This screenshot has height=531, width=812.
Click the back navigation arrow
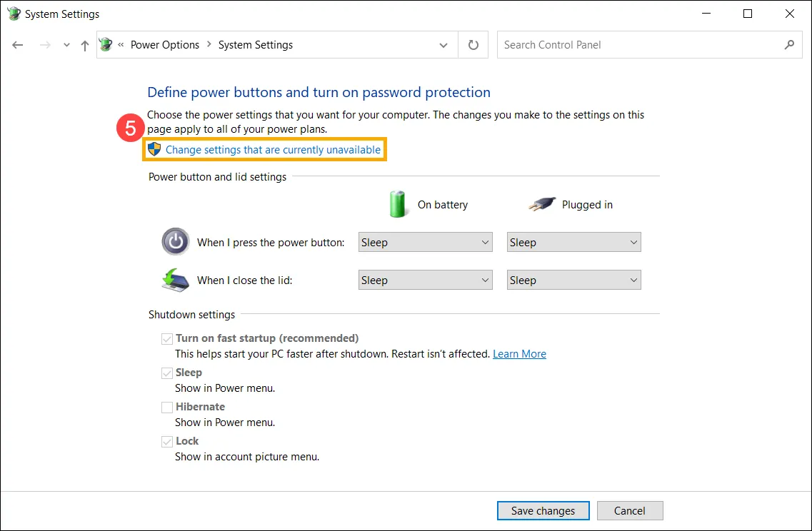click(17, 44)
